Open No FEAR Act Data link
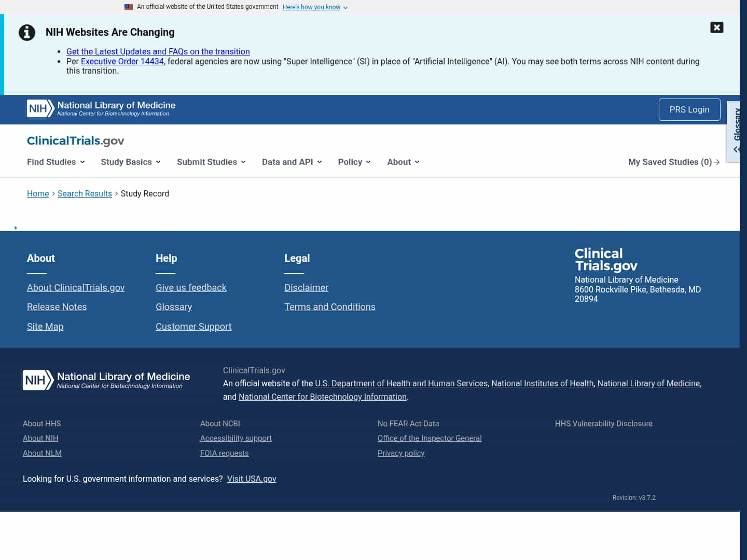 pos(408,424)
